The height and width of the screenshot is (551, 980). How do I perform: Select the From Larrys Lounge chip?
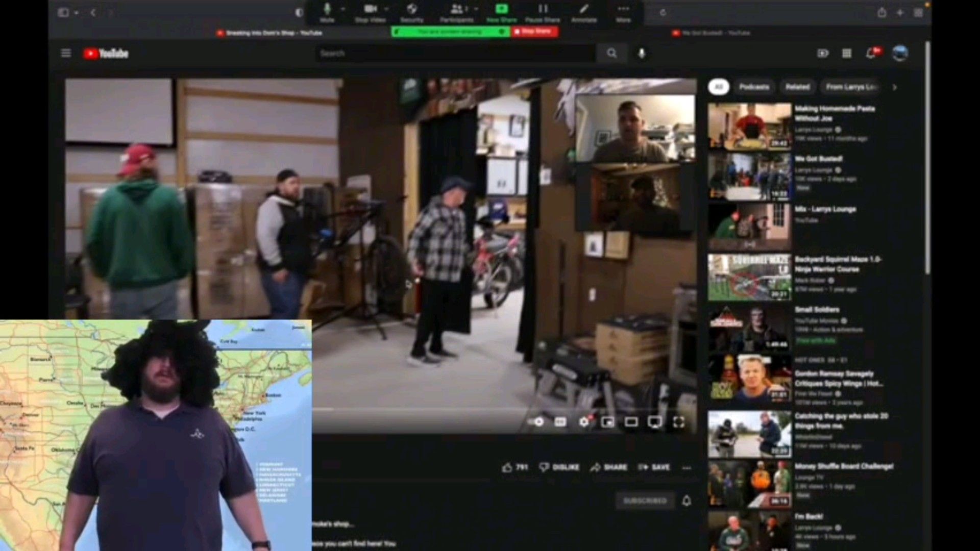(851, 87)
